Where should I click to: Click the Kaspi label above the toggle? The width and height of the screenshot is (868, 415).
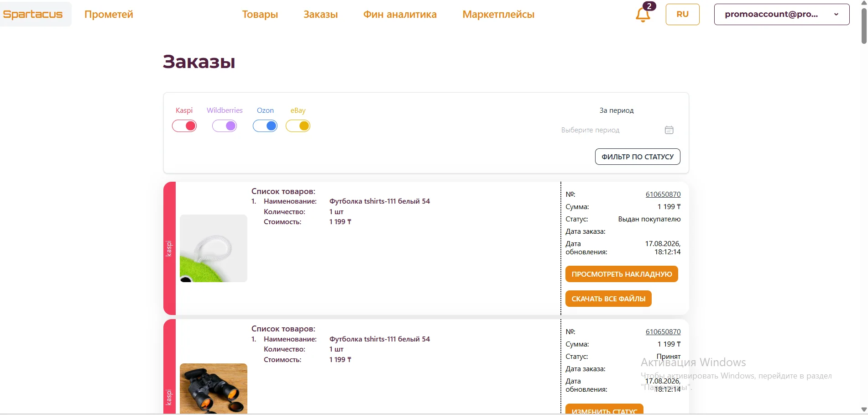pyautogui.click(x=184, y=110)
